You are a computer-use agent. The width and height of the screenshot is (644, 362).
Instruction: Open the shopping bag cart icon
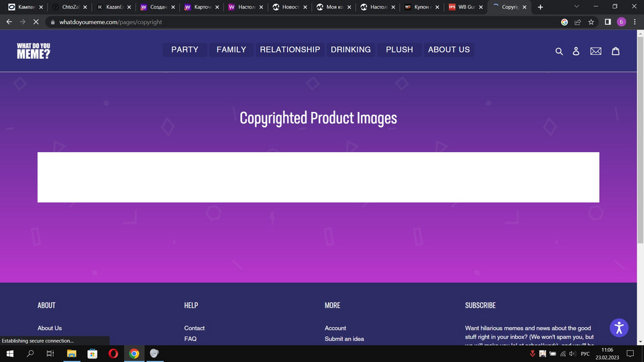coord(616,51)
